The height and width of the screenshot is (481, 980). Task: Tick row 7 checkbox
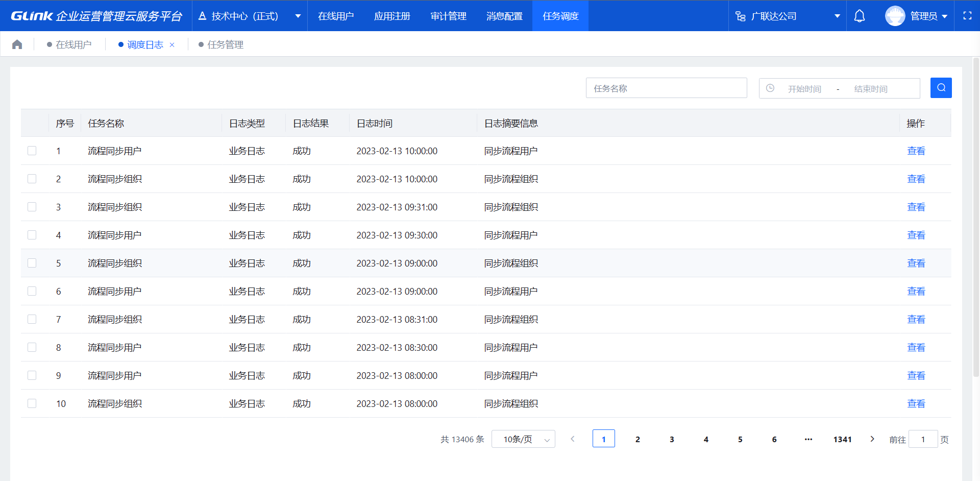point(32,319)
